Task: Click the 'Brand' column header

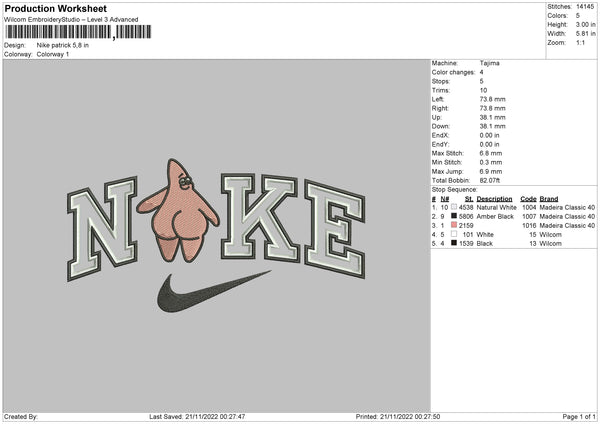Action: tap(549, 199)
